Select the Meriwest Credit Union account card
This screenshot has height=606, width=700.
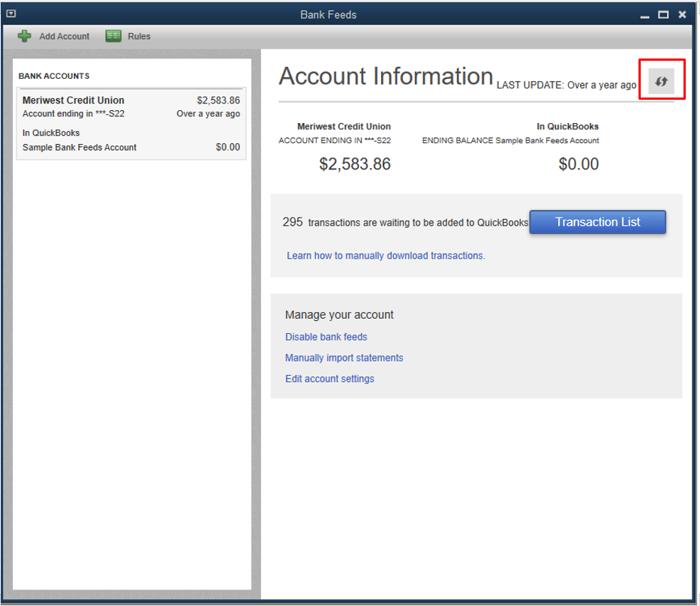click(131, 124)
